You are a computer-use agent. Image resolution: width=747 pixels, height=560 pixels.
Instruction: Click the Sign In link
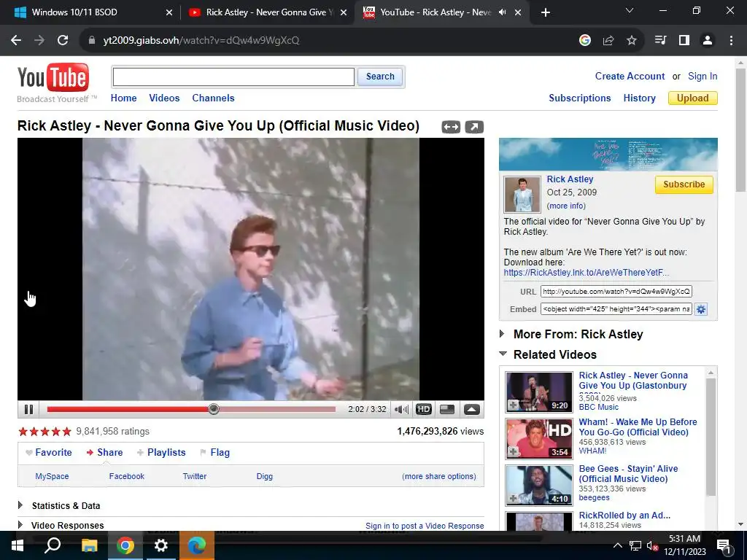703,76
